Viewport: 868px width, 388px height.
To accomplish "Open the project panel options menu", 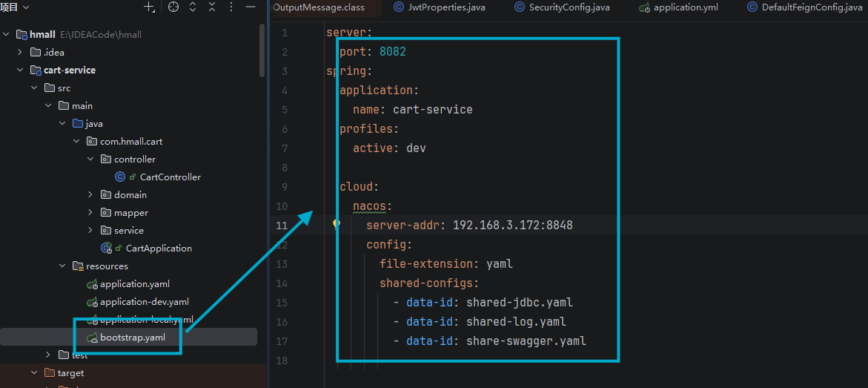I will (231, 7).
